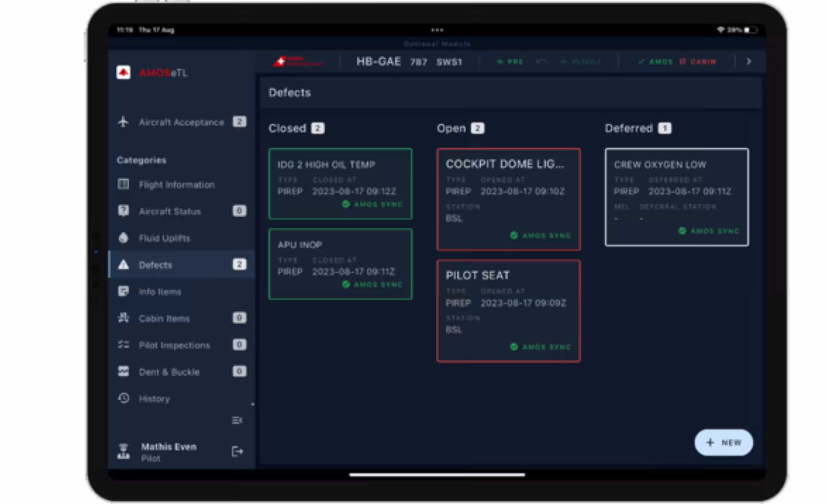Open Aircraft Status category
The height and width of the screenshot is (504, 827).
(x=170, y=211)
